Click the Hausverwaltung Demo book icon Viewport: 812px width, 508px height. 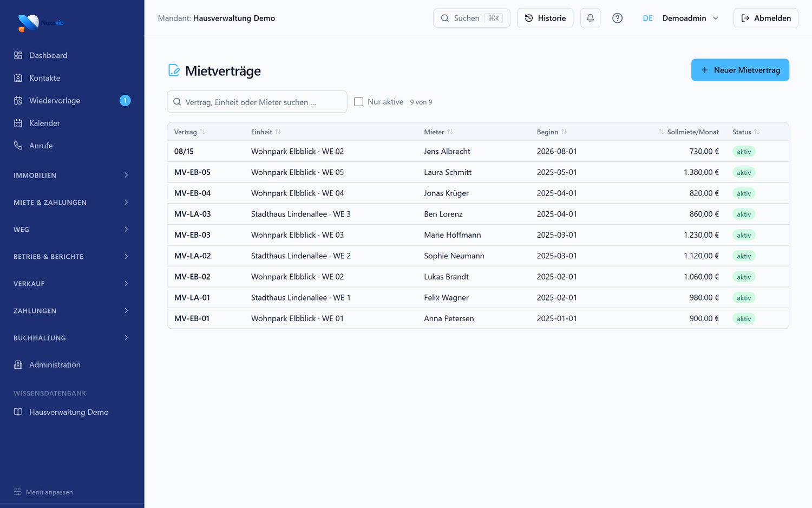click(18, 412)
